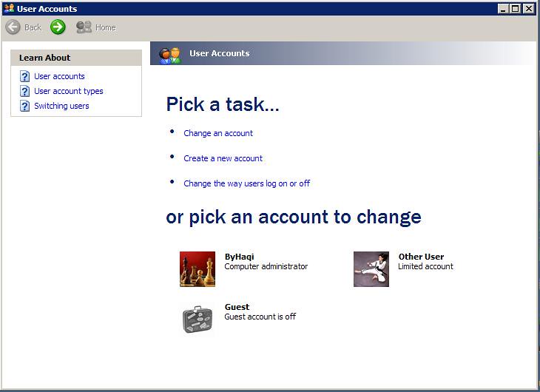Click the help icon beside User accounts
This screenshot has height=392, width=540.
click(x=24, y=76)
